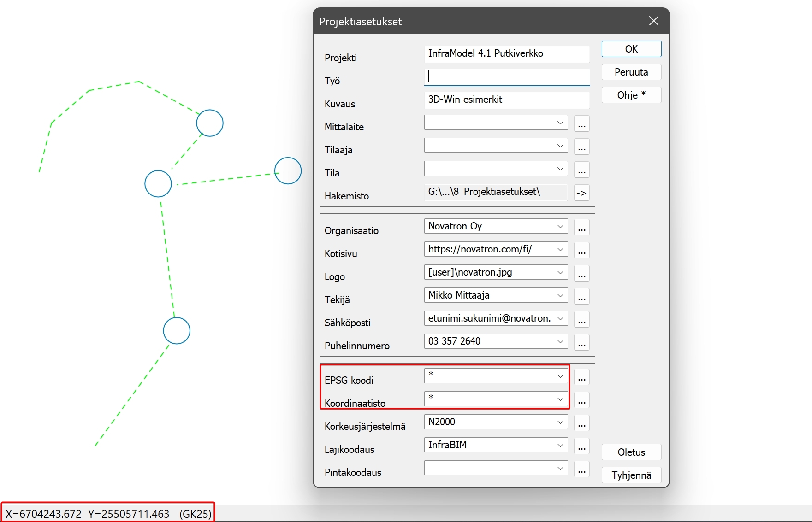Click the Oletus button
This screenshot has width=812, height=522.
coord(631,452)
